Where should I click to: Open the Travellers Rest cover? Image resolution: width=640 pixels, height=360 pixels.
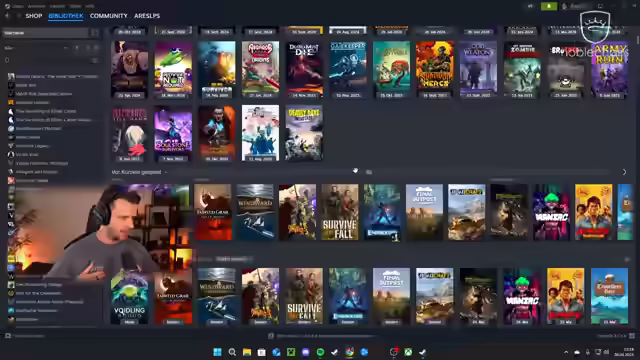pyautogui.click(x=609, y=296)
